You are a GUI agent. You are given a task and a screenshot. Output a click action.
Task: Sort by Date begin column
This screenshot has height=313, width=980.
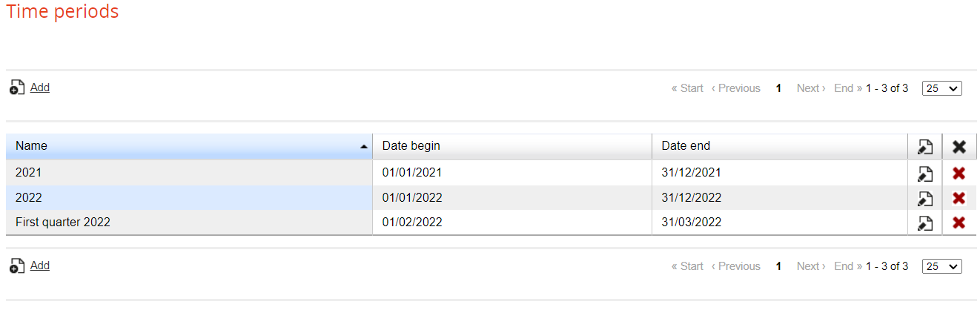[x=411, y=146]
